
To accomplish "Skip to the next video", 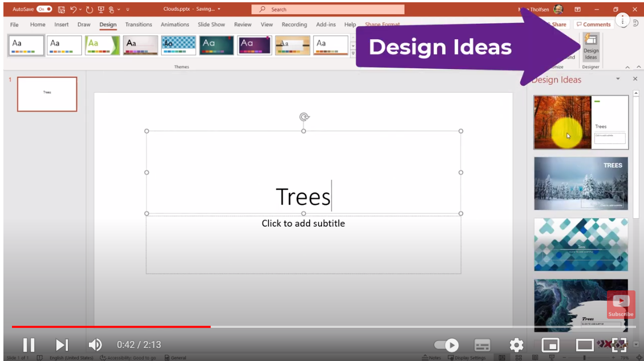I will (62, 345).
